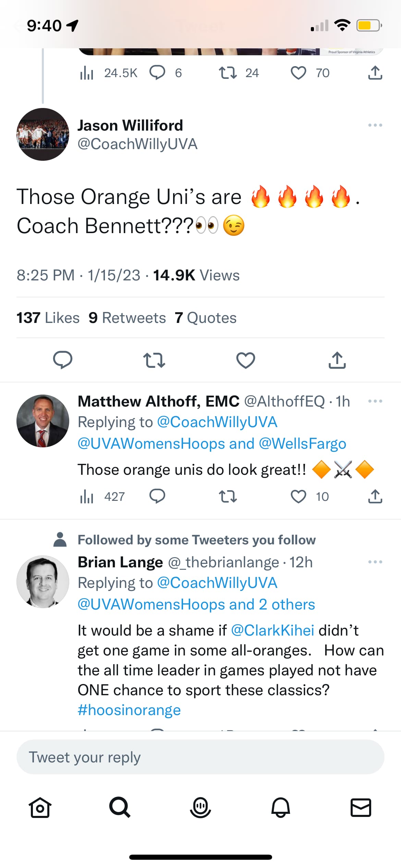Share Jason Williford's tweet
The image size is (401, 868).
[x=337, y=360]
